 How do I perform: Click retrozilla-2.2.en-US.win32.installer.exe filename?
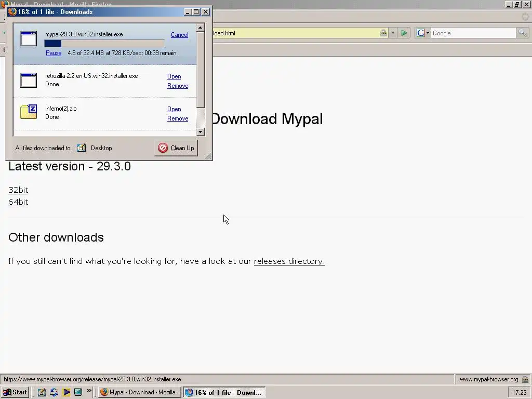(x=91, y=76)
